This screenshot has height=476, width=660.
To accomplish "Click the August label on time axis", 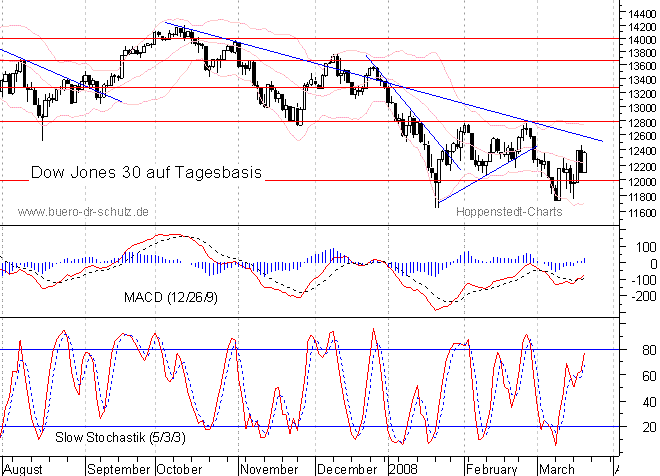I will (23, 468).
